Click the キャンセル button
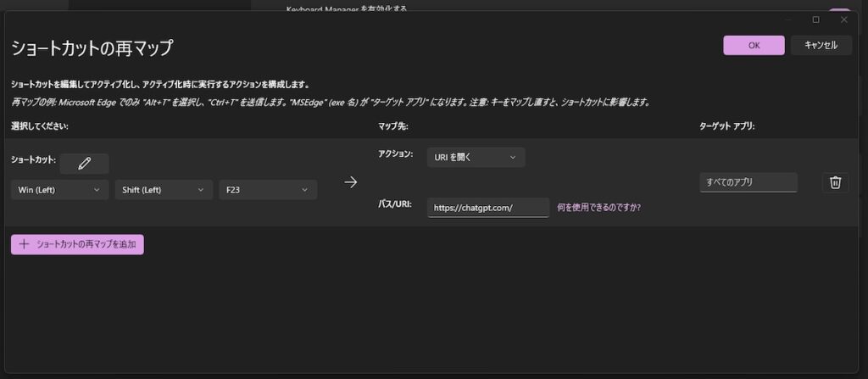The width and height of the screenshot is (868, 379). [x=821, y=45]
